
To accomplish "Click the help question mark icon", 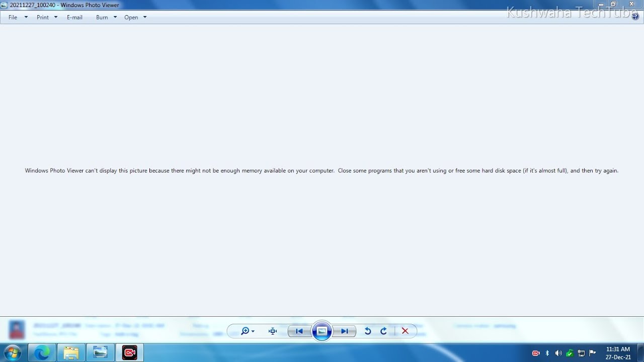I will [x=635, y=16].
